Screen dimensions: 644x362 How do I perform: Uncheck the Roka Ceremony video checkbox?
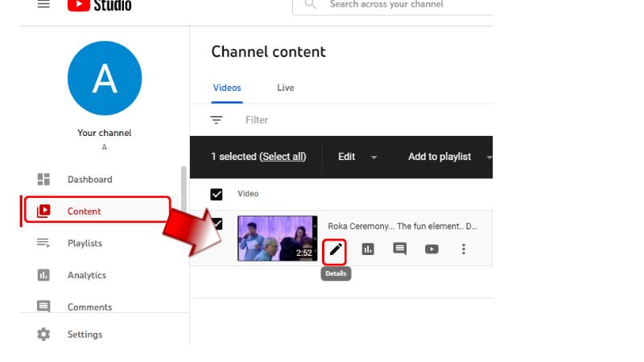click(x=217, y=224)
